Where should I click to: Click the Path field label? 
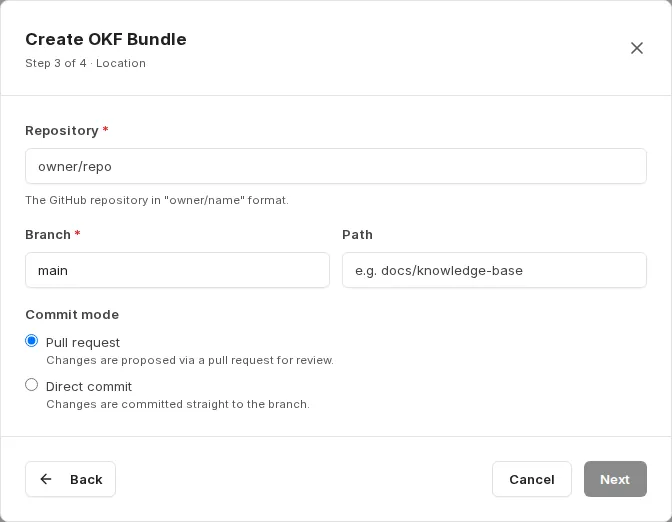coord(357,234)
